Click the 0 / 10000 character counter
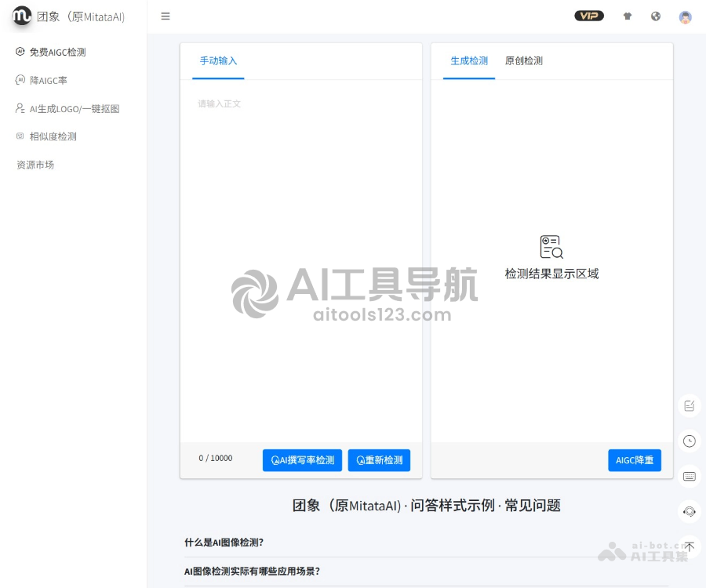Image resolution: width=706 pixels, height=588 pixels. pos(216,458)
